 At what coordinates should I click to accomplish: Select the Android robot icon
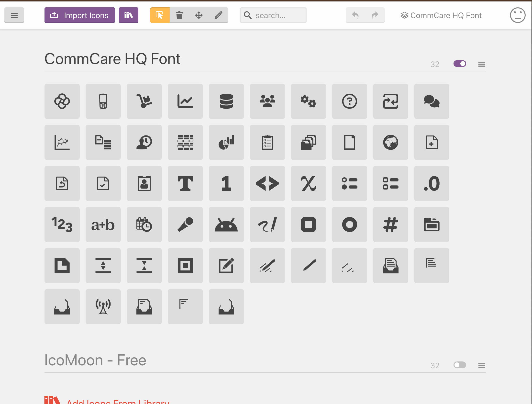226,224
